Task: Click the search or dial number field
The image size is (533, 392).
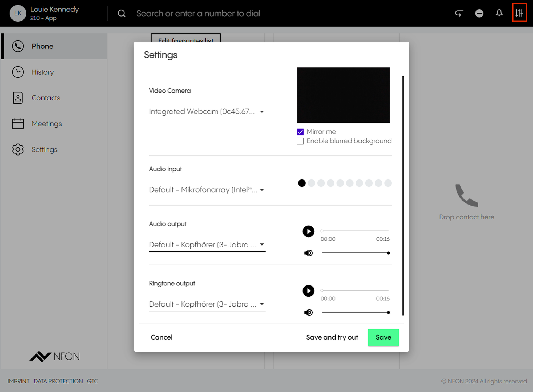Action: coord(198,13)
